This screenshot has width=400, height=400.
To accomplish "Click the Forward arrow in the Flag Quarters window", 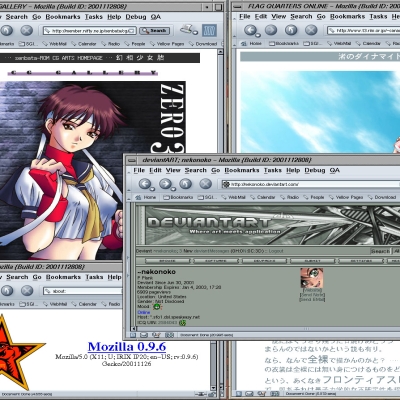I will coord(271,30).
